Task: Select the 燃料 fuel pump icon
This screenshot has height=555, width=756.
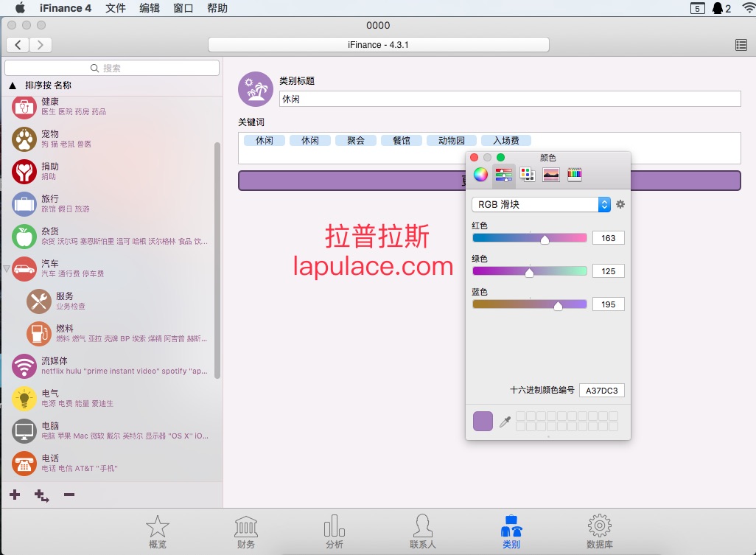Action: [39, 334]
